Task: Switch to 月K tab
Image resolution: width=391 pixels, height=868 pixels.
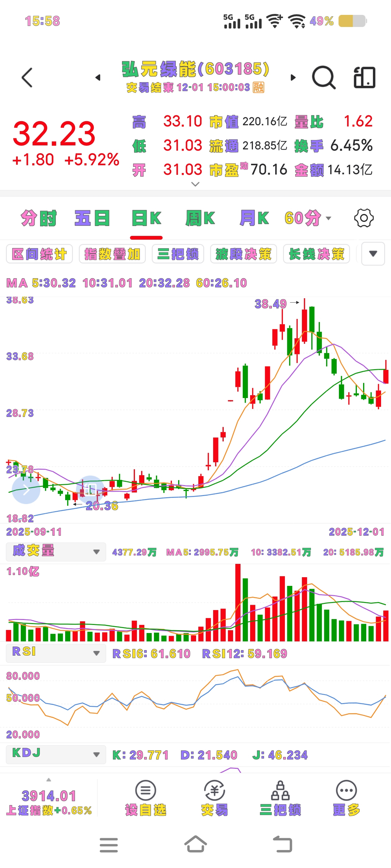Action: (x=254, y=218)
